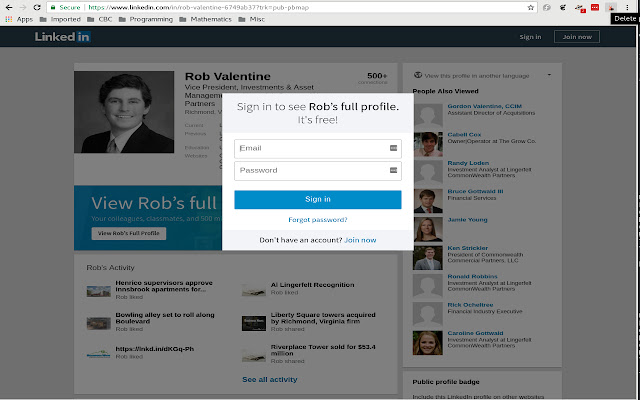Click Bruce Gottwald III's profile photo
640x400 pixels.
(428, 201)
